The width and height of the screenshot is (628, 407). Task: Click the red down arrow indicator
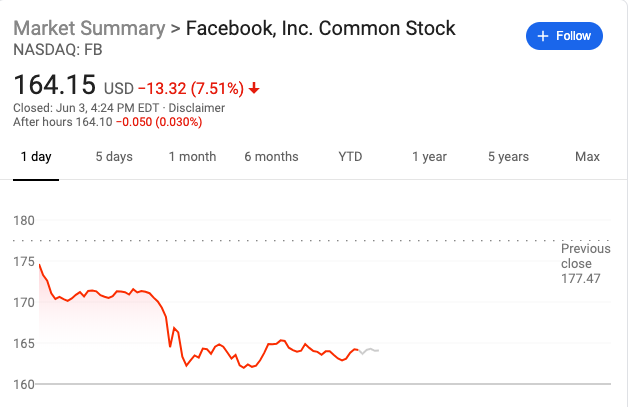254,88
